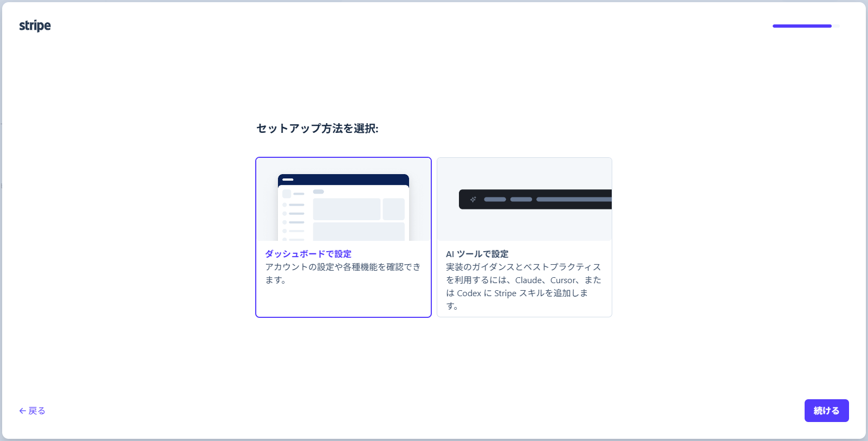This screenshot has width=868, height=441.
Task: Click the ダッシュボードで設定 title text
Action: pos(308,254)
